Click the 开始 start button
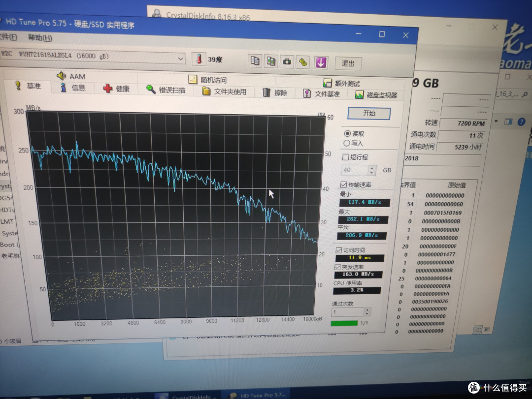Screen dimensions: 532x399 pyautogui.click(x=369, y=114)
